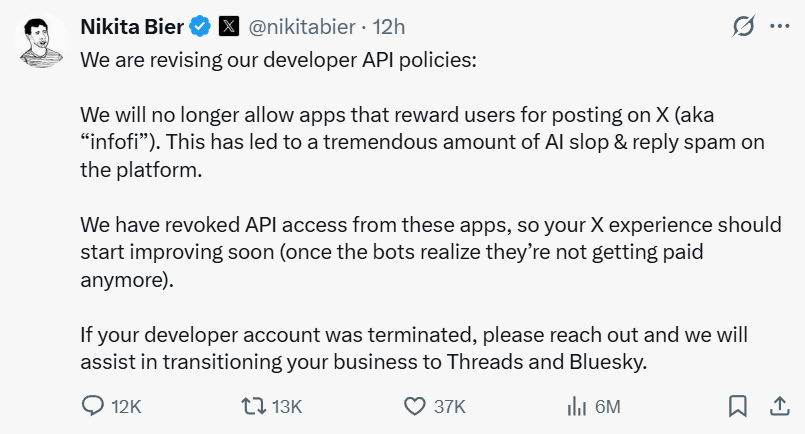
Task: Open the share arrow menu
Action: click(778, 406)
